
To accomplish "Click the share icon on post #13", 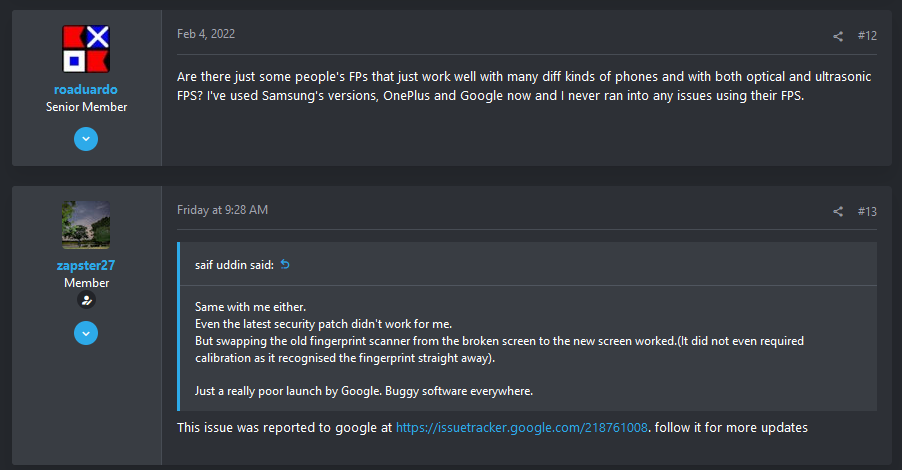I will (838, 212).
